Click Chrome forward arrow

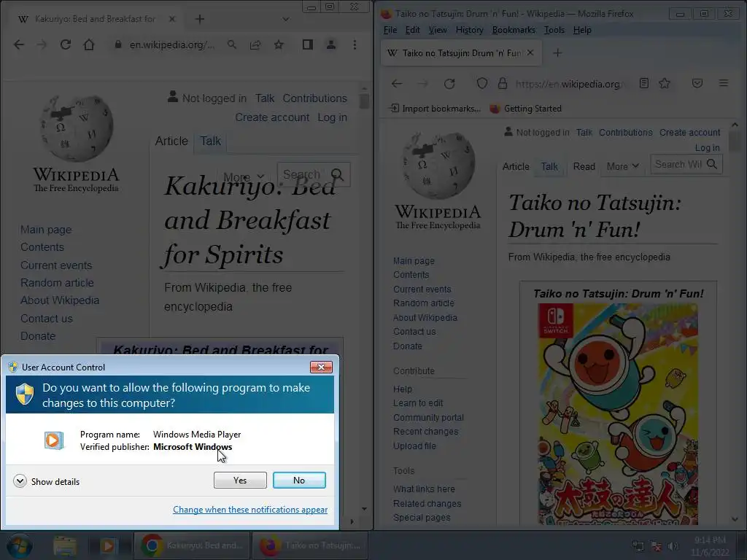[x=42, y=44]
